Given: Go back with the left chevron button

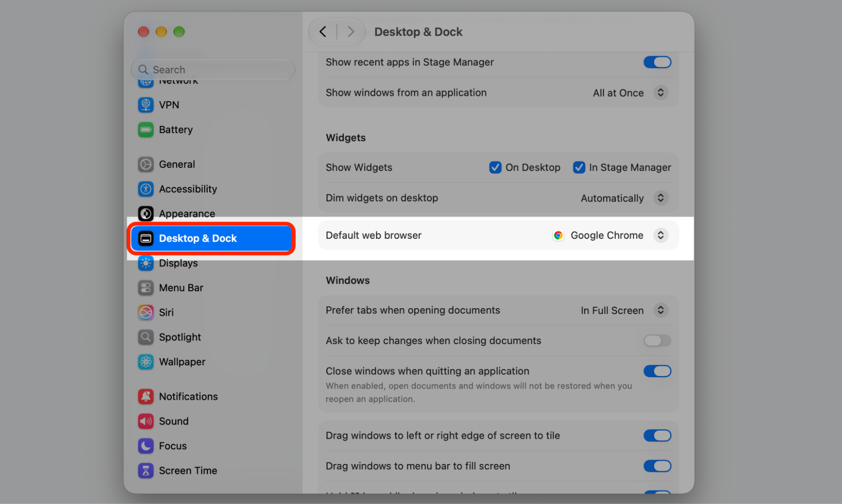Looking at the screenshot, I should pos(323,32).
